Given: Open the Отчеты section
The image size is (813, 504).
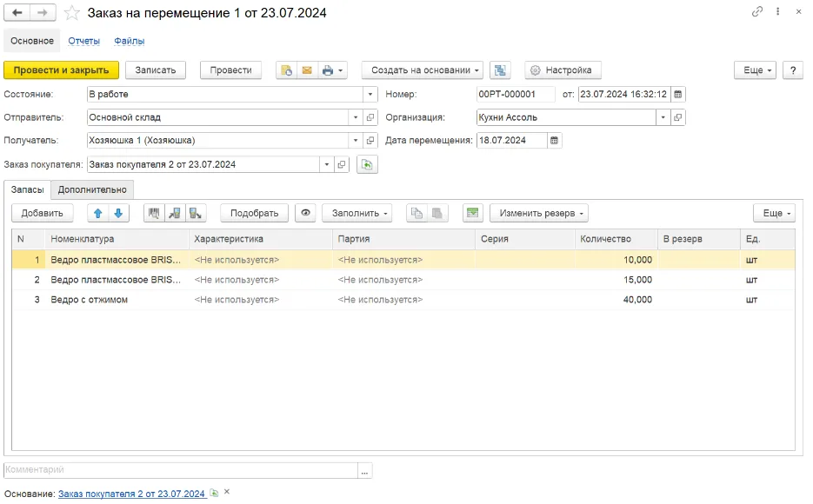Looking at the screenshot, I should (x=84, y=41).
